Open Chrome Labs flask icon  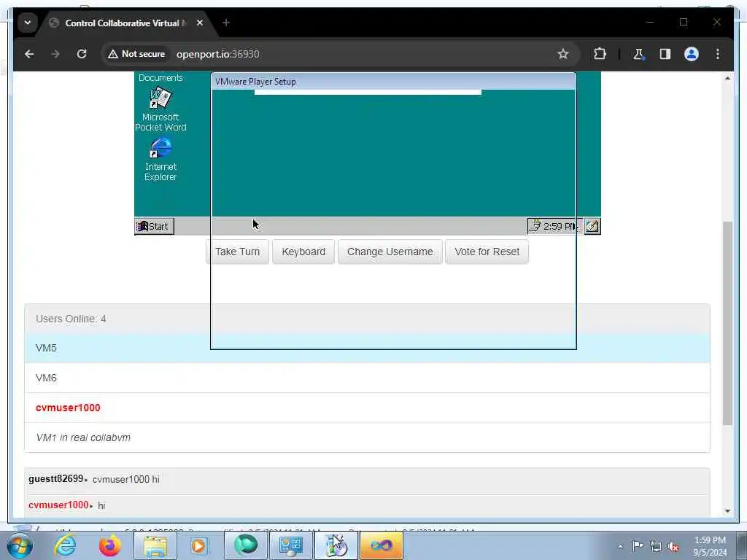tap(638, 54)
